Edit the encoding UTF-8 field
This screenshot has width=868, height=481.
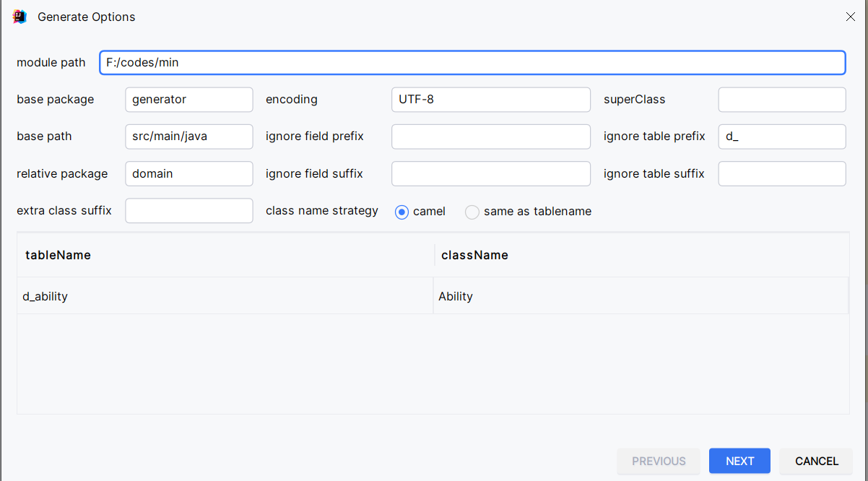point(491,100)
